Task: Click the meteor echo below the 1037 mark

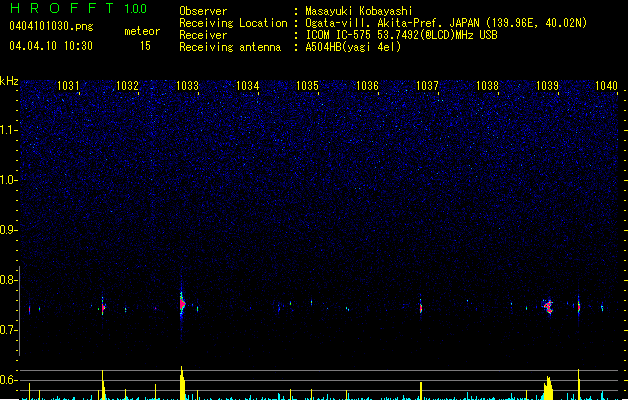Action: pos(421,308)
